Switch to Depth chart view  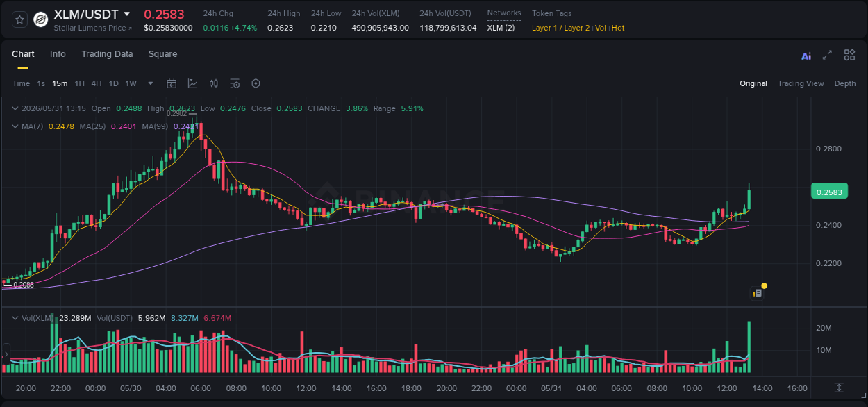tap(845, 83)
